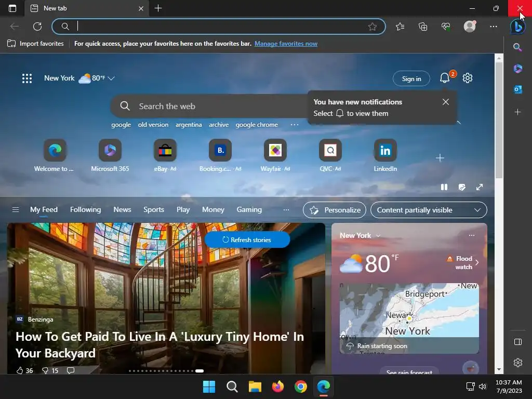Add an app to the sidebar
The image size is (532, 399).
[x=517, y=112]
